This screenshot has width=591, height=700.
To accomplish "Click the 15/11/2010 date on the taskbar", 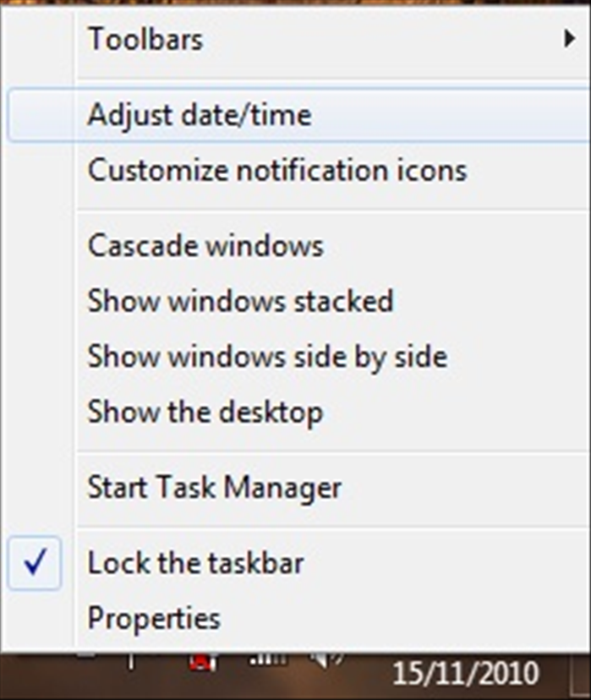I will (466, 673).
